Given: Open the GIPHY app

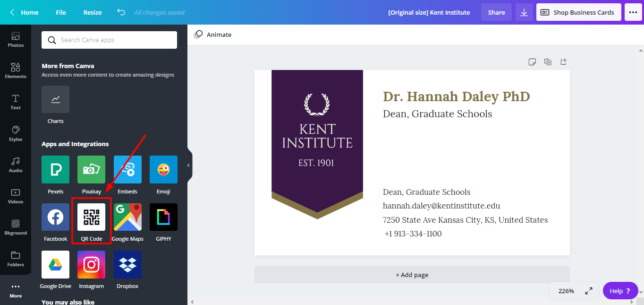Looking at the screenshot, I should point(163,218).
